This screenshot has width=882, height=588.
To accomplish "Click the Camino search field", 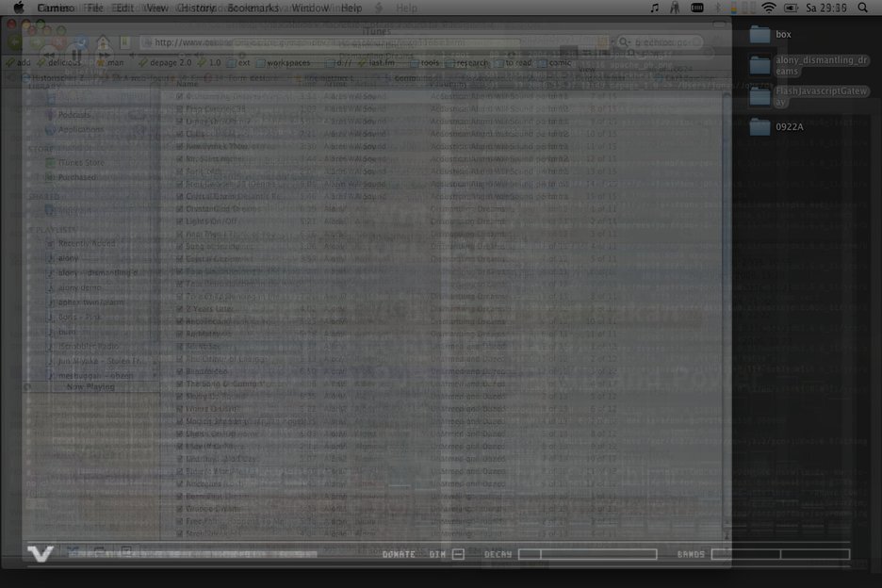I will 660,42.
